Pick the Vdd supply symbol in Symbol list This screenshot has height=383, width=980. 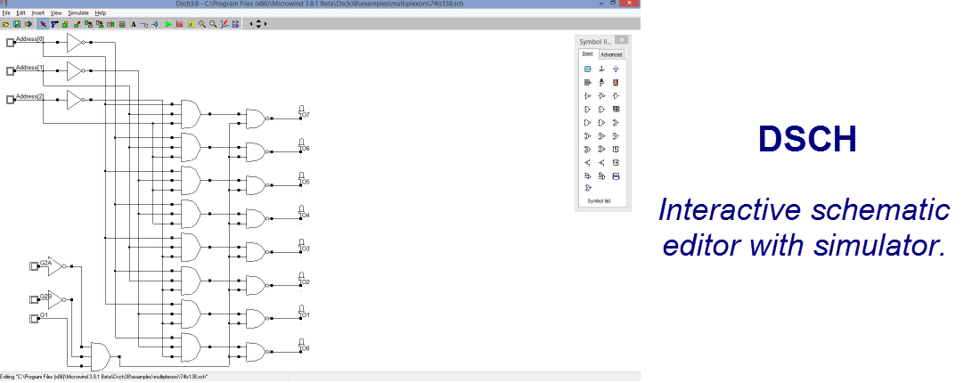pos(616,69)
